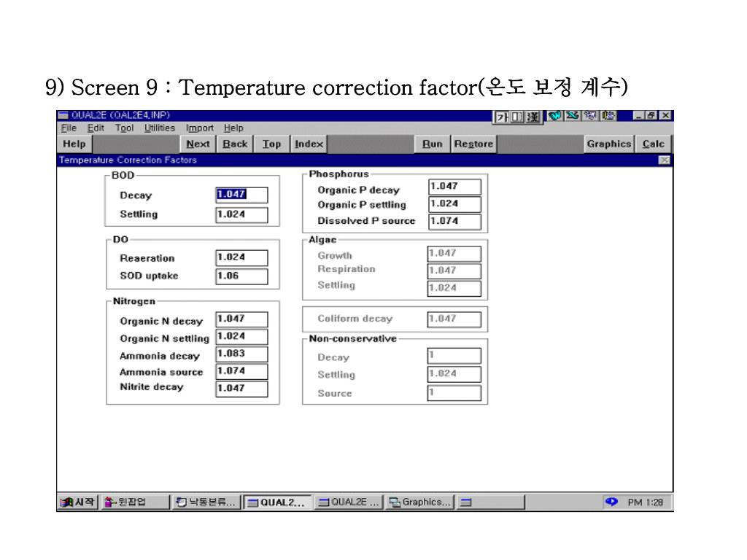
Task: Edit the Nitrite decay field
Action: (x=241, y=389)
